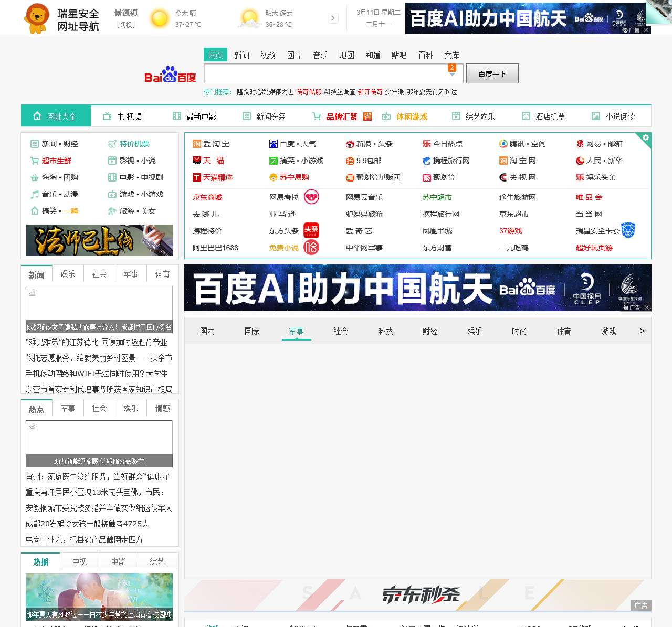Click the Weibo icon beside 新浪·头条
Screen dimensions: 672x627
(x=350, y=144)
